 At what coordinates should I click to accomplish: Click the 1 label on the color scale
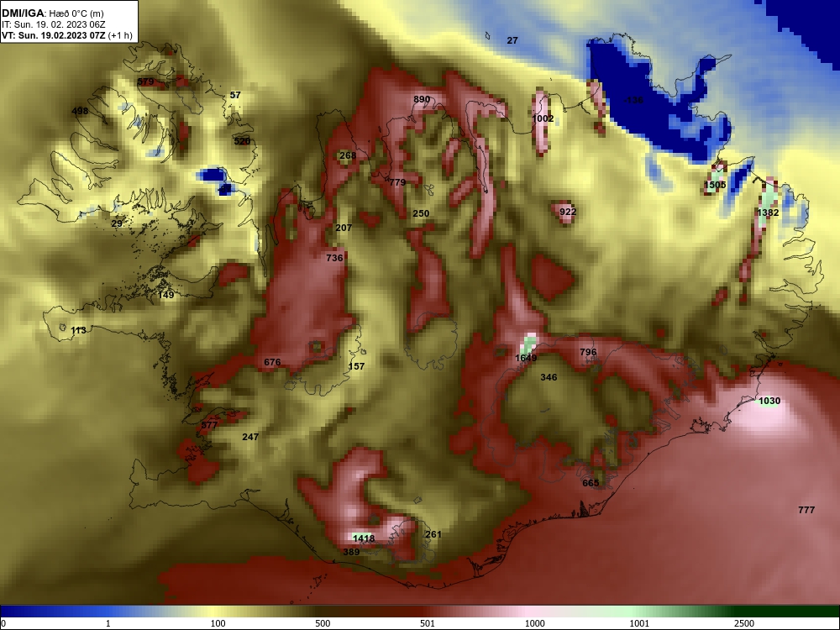108,623
